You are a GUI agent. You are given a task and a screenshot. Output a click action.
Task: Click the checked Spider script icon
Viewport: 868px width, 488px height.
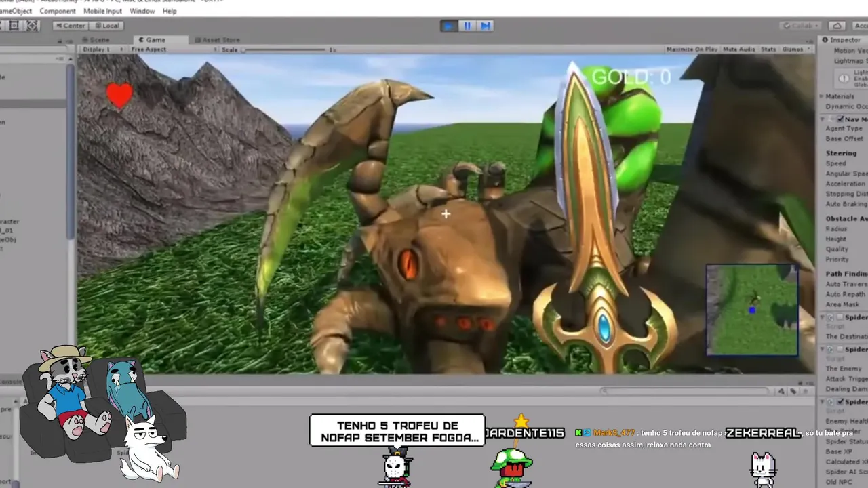point(831,401)
